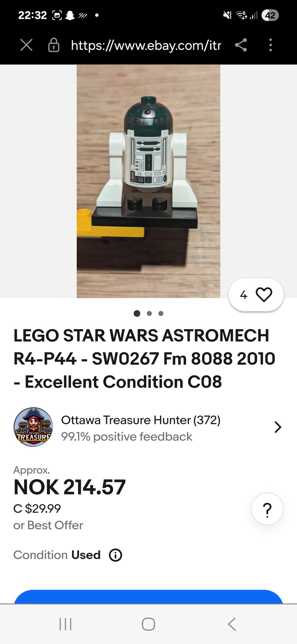The height and width of the screenshot is (644, 297).
Task: Tap the 99.1% positive feedback text
Action: [x=127, y=437]
